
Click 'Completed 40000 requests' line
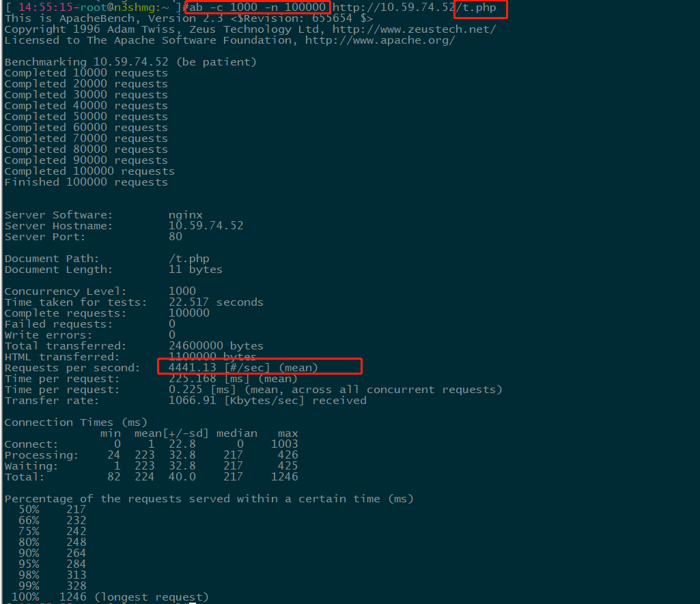(x=86, y=106)
